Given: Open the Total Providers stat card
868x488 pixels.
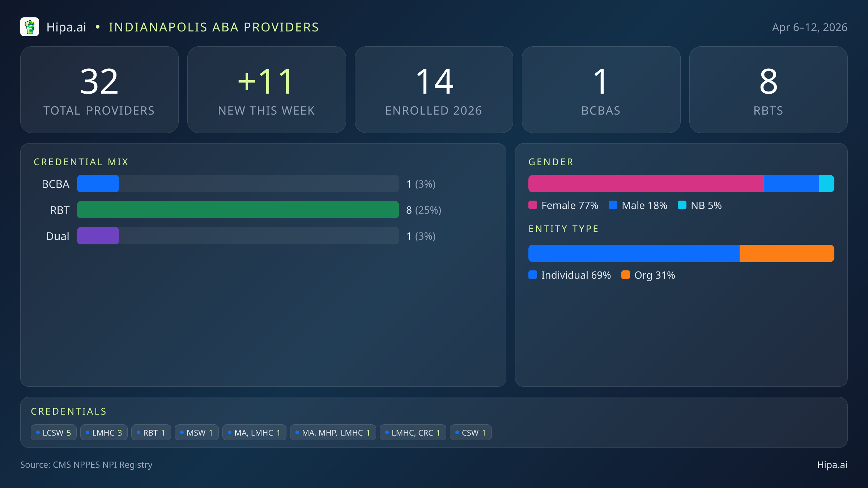Looking at the screenshot, I should (99, 90).
